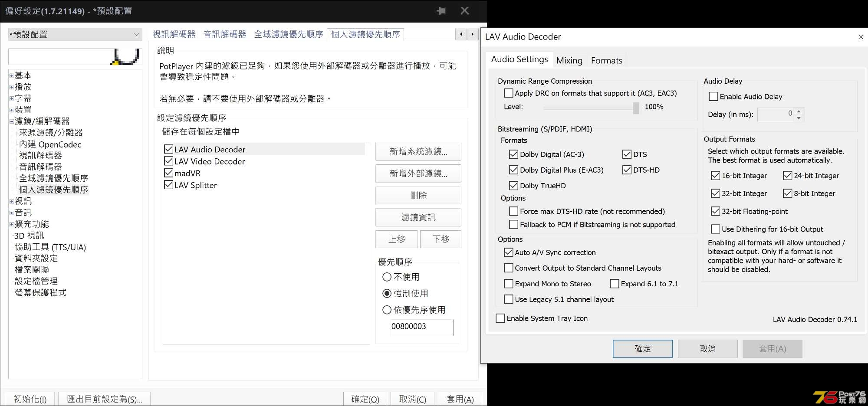Toggle 24-bit Integer output format

coord(787,176)
